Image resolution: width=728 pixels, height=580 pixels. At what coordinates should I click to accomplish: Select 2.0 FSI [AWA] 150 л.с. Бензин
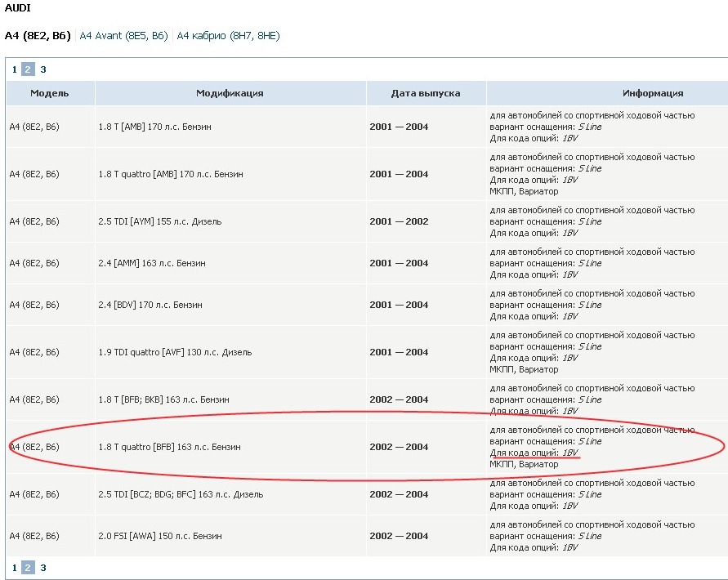point(159,537)
